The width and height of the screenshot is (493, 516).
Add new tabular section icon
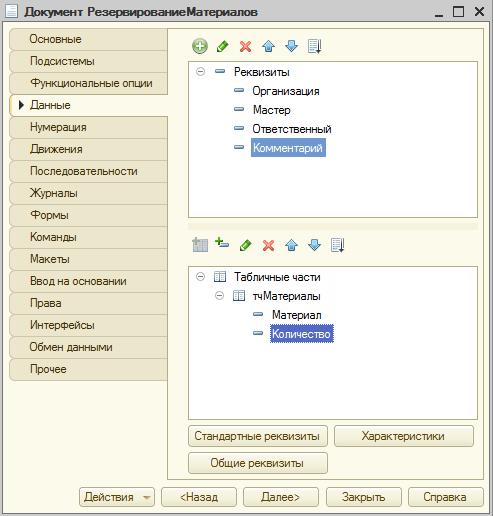(200, 245)
